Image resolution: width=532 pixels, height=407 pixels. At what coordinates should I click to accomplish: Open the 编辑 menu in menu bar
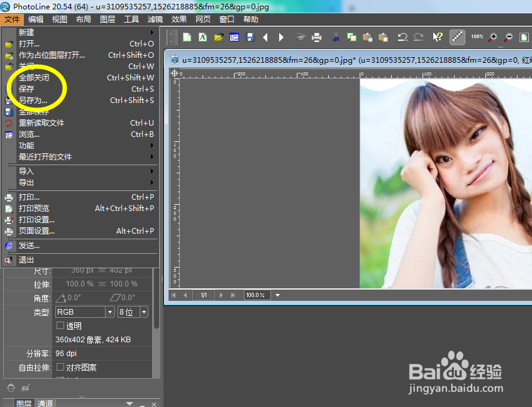36,19
